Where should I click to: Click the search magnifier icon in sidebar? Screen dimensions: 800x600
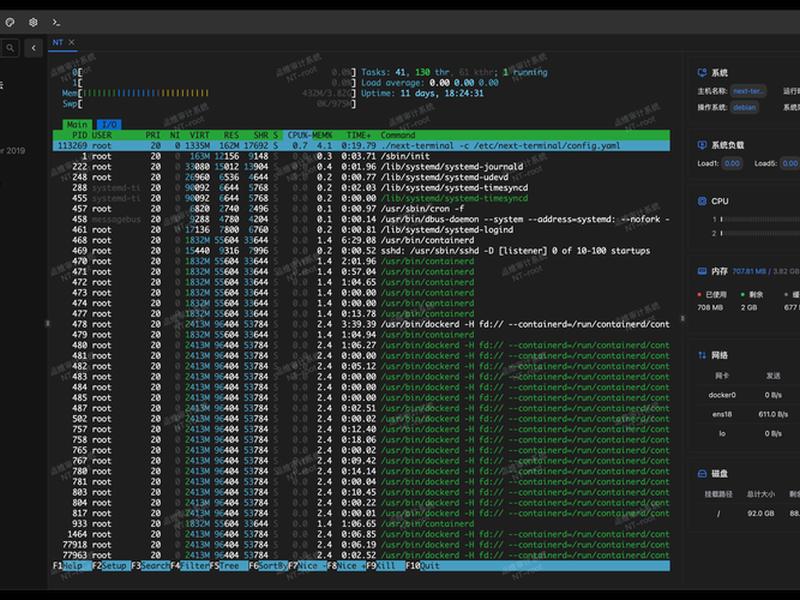(x=10, y=48)
